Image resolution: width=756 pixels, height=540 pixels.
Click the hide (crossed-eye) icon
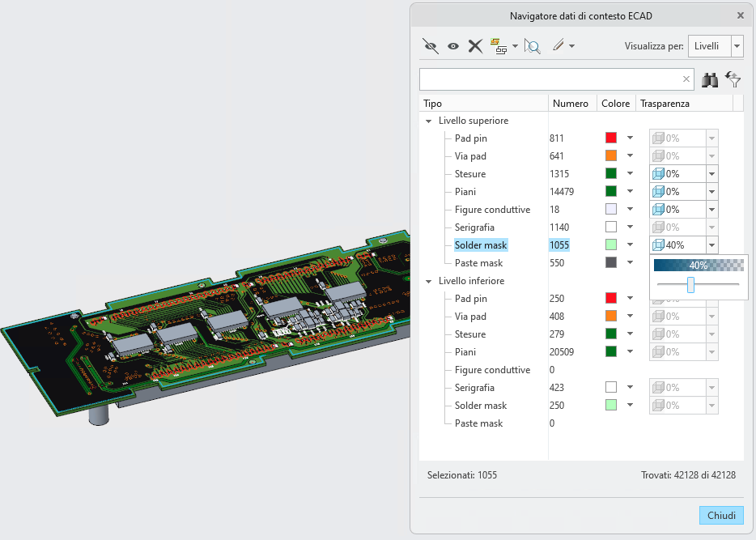pos(431,46)
